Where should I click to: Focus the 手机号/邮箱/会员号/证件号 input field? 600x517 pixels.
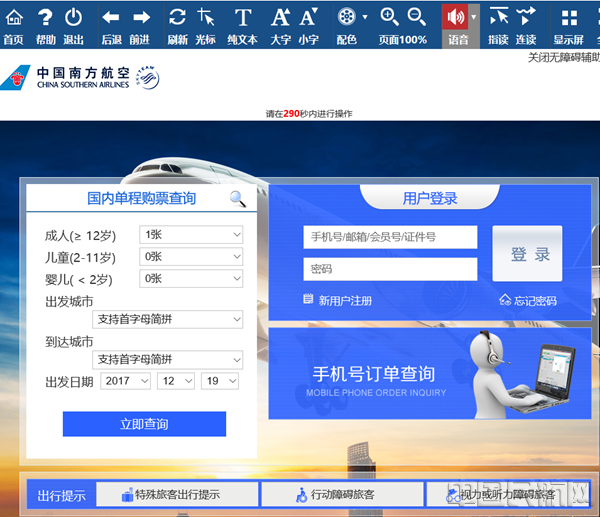(390, 237)
